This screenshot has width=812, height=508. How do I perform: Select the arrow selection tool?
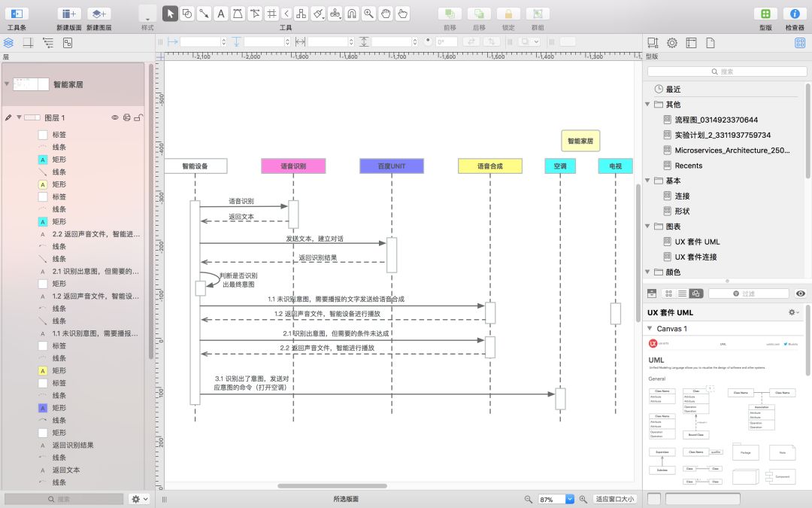170,14
